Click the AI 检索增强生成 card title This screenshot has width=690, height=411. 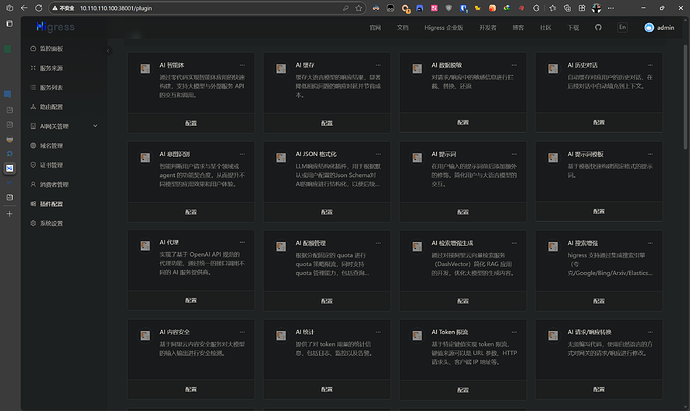coord(452,243)
